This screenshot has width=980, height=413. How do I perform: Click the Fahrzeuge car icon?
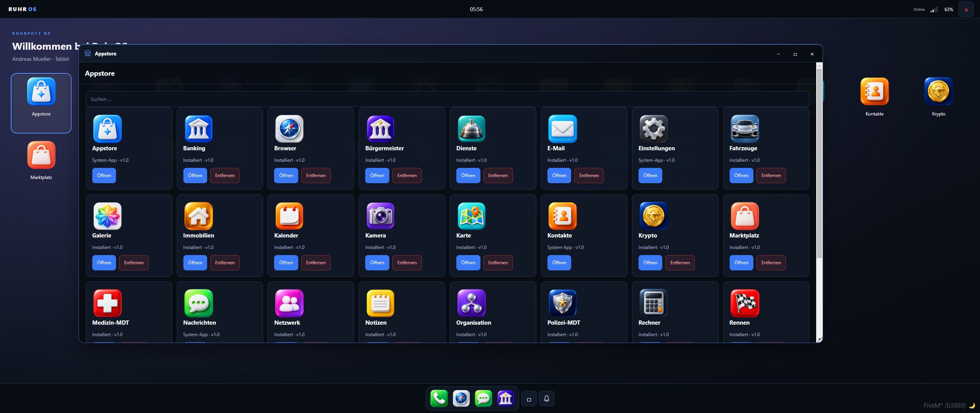[x=745, y=129]
